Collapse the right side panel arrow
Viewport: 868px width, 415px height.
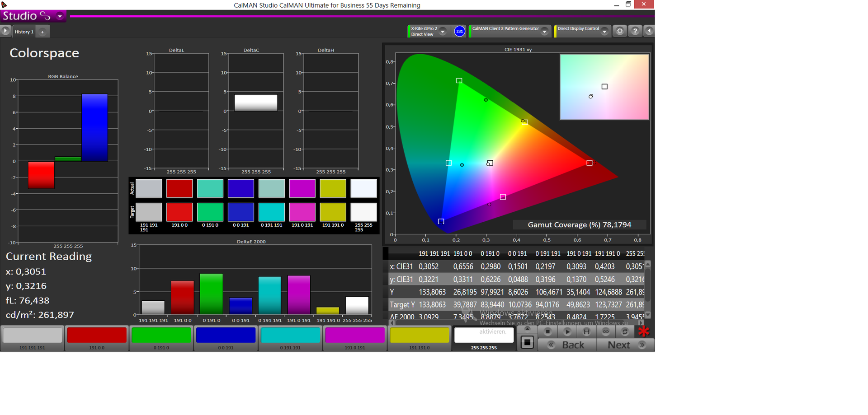point(649,31)
